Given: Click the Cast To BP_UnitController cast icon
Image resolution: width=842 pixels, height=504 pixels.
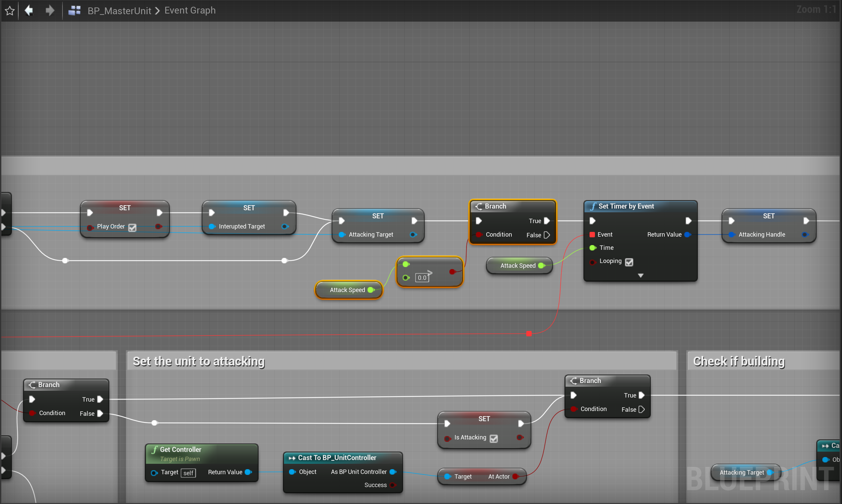Looking at the screenshot, I should 292,458.
